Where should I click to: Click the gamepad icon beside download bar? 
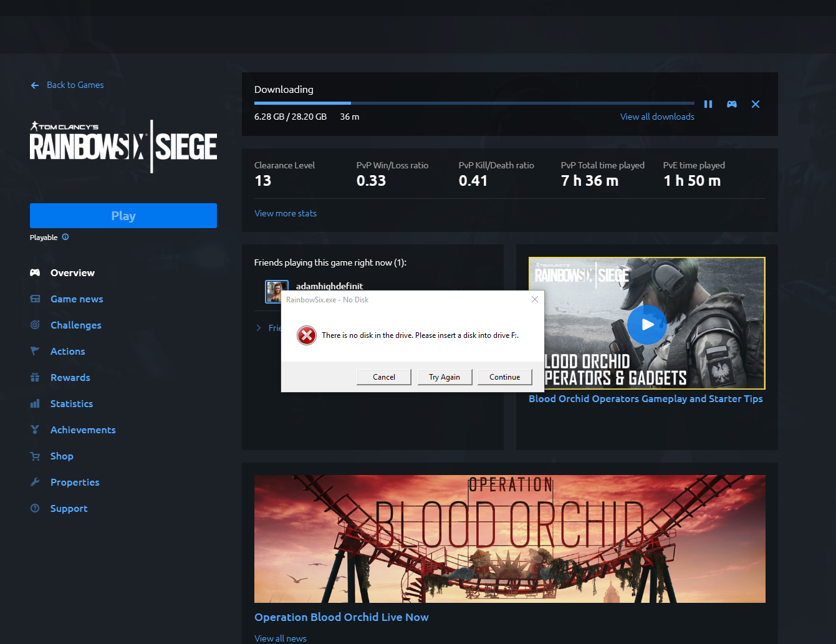[732, 104]
